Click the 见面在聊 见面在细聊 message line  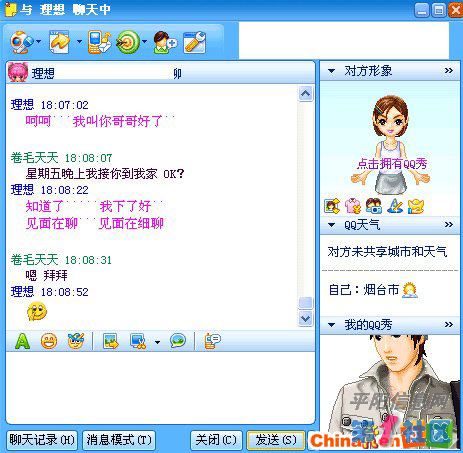click(x=95, y=223)
